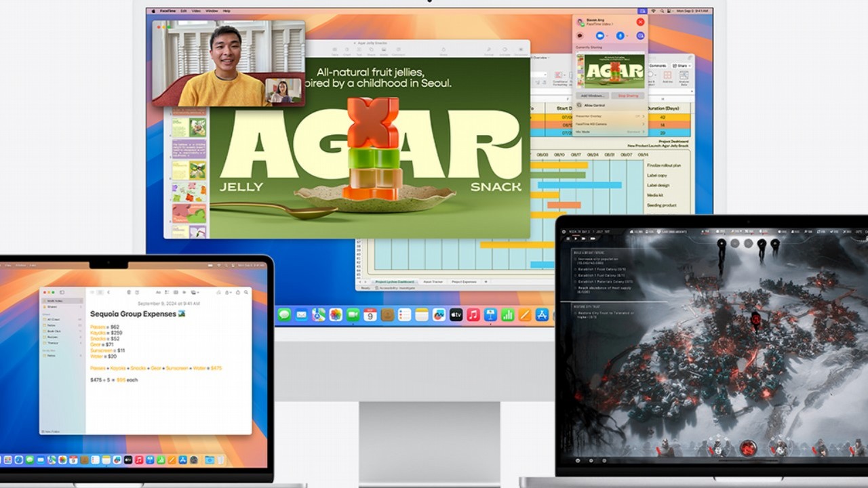Open the Window menu in menu bar

[212, 11]
